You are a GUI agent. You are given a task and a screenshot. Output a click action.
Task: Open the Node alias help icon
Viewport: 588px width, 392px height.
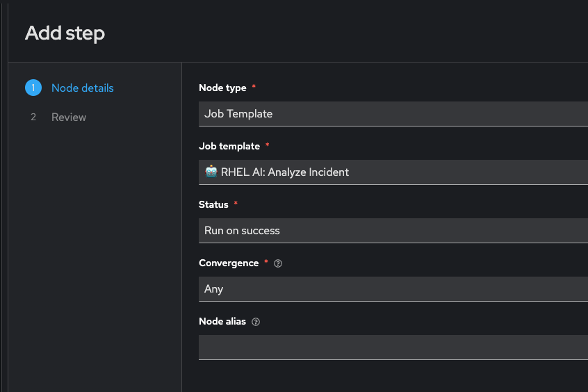pos(256,322)
